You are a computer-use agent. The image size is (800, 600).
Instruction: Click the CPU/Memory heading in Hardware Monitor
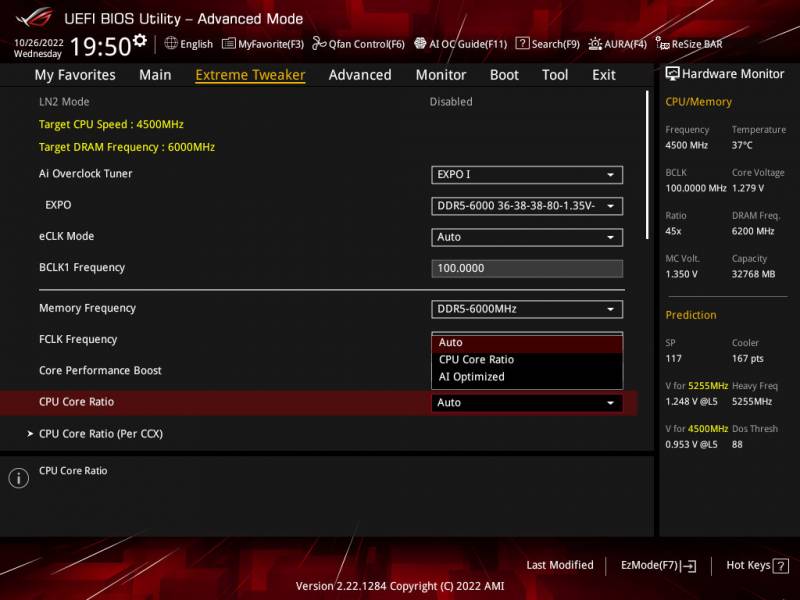(698, 102)
